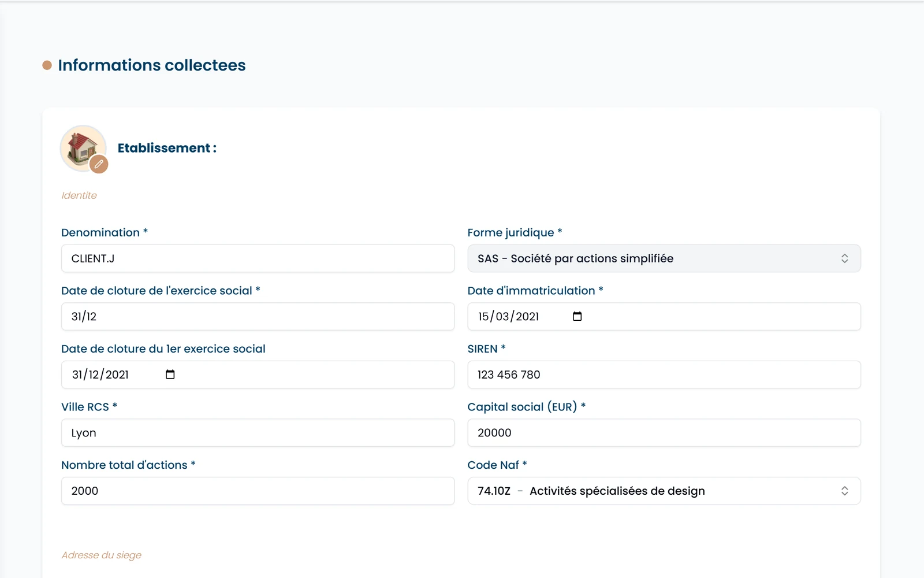
Task: Click the Ville RCS field containing Lyon
Action: pos(258,433)
